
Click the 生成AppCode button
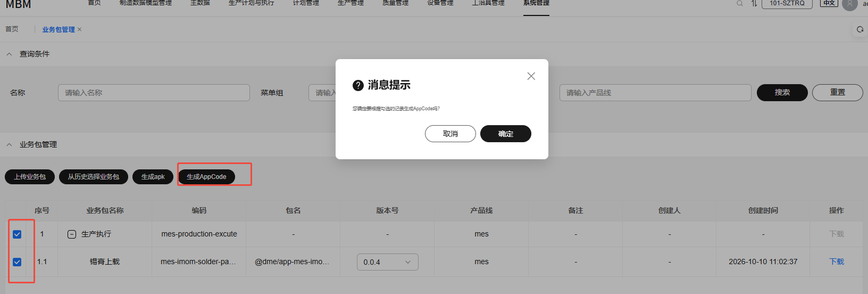tap(206, 177)
